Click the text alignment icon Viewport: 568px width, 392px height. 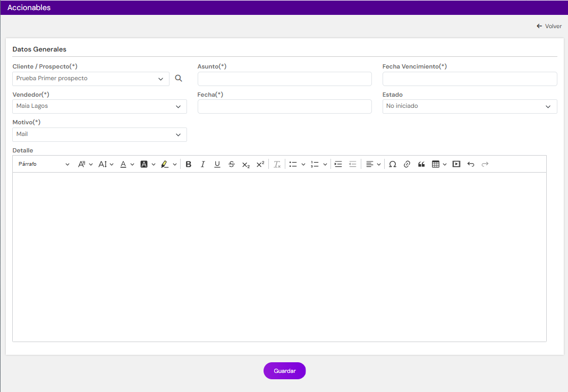tap(369, 164)
